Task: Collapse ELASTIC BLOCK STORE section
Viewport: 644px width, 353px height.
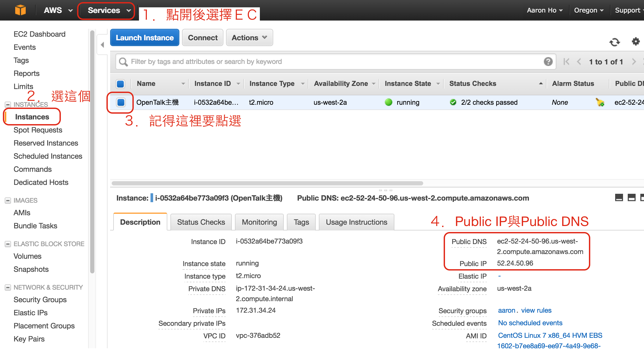Action: click(x=8, y=244)
